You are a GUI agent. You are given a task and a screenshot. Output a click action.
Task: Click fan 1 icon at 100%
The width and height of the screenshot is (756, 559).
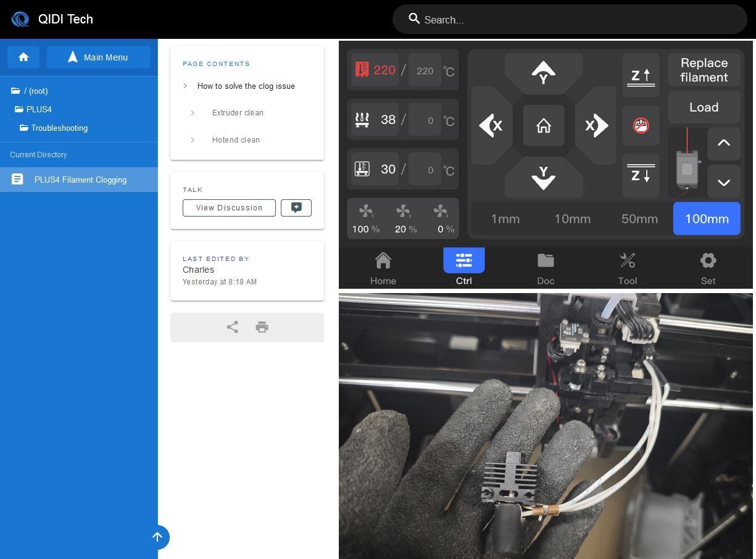point(366,212)
